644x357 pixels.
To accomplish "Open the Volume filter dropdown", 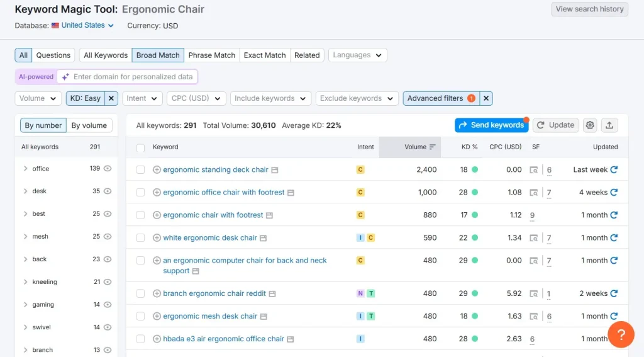I will click(38, 98).
